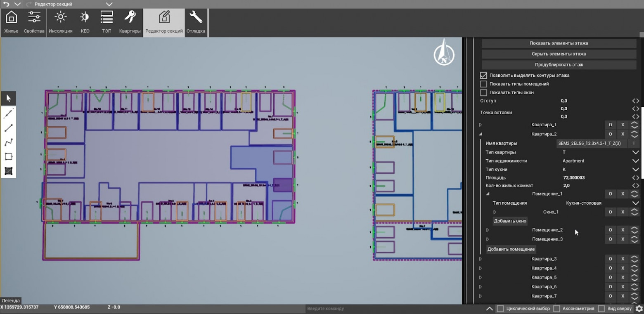Image resolution: width=644 pixels, height=314 pixels.
Task: Open the Квартиры keys tool
Action: click(130, 22)
